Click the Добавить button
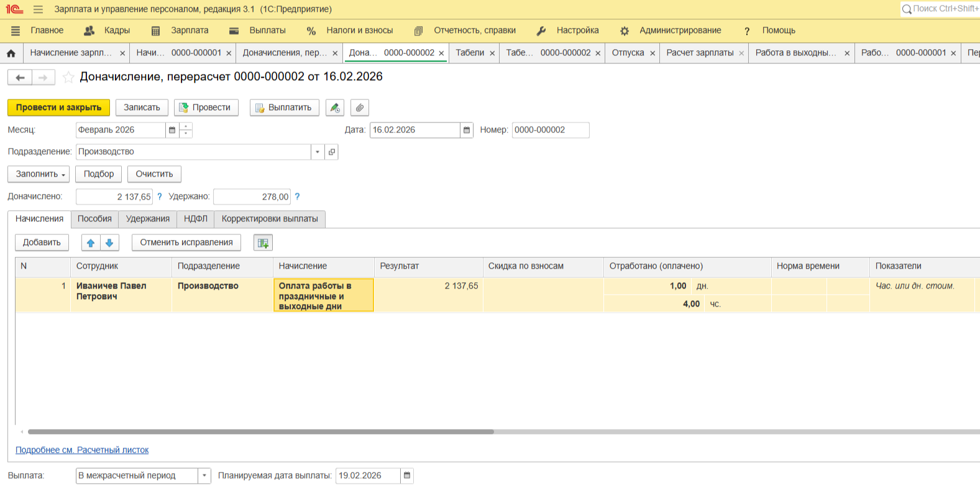The image size is (980, 490). (42, 243)
